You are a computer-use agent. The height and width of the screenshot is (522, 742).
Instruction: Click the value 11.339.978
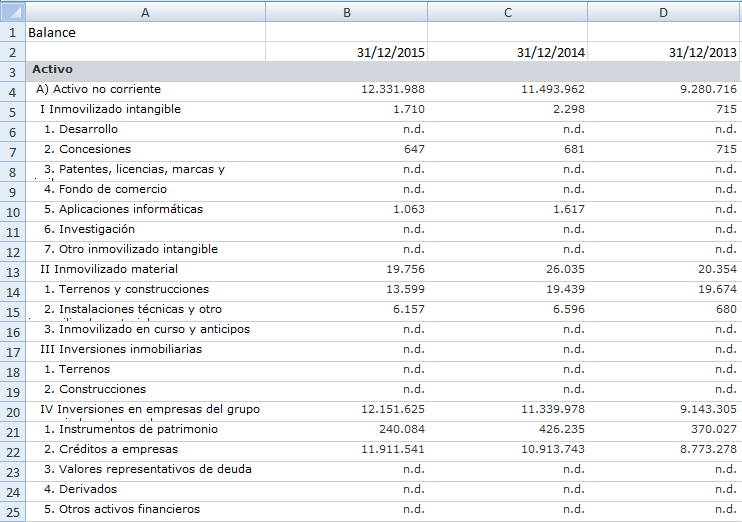(553, 409)
